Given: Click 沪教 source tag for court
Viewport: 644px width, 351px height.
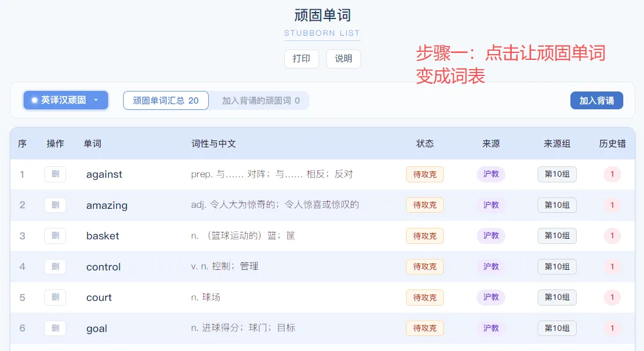Looking at the screenshot, I should coord(491,297).
